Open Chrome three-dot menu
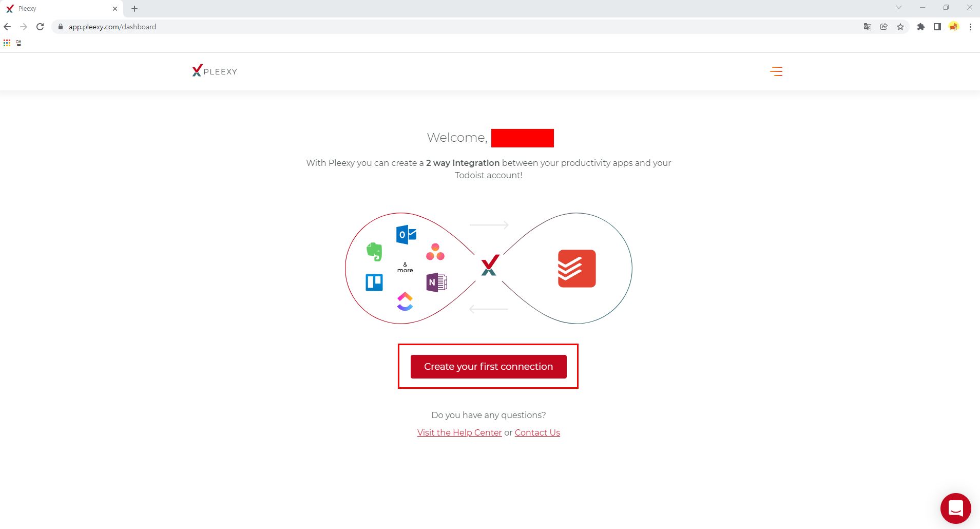The width and height of the screenshot is (980, 529). coord(970,27)
